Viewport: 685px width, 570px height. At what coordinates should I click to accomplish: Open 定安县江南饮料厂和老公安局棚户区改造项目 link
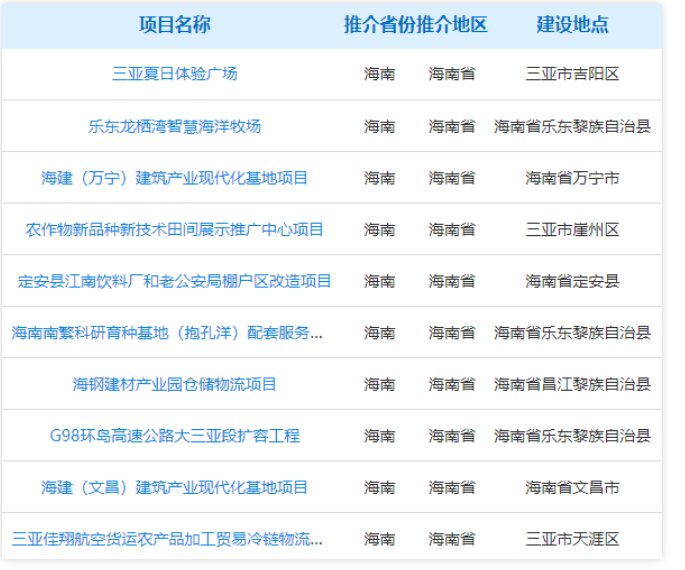pyautogui.click(x=175, y=281)
